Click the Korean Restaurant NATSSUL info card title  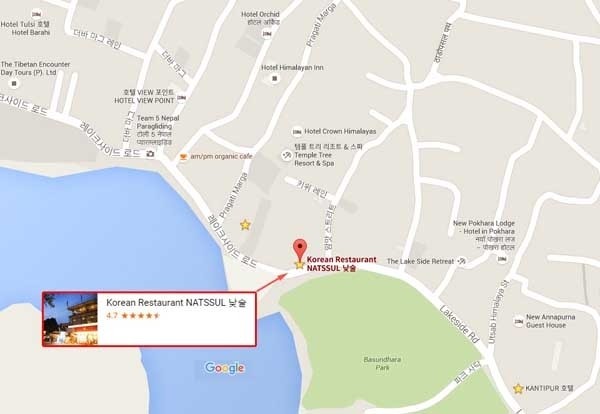point(176,303)
